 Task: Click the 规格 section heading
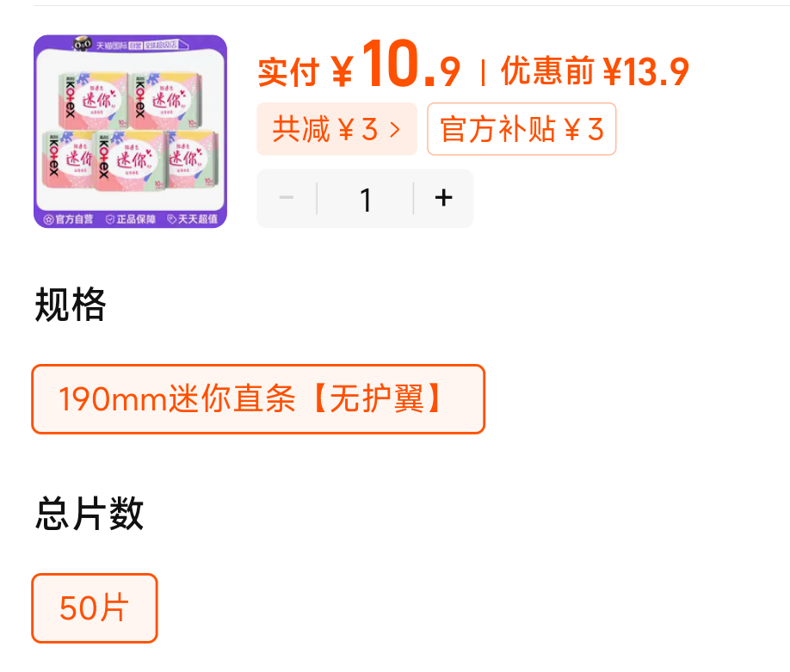pyautogui.click(x=70, y=305)
